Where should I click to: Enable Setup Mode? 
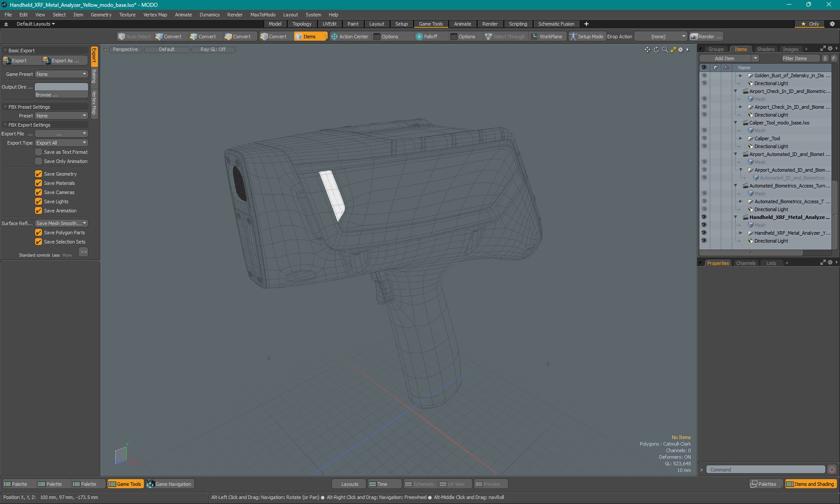point(586,36)
